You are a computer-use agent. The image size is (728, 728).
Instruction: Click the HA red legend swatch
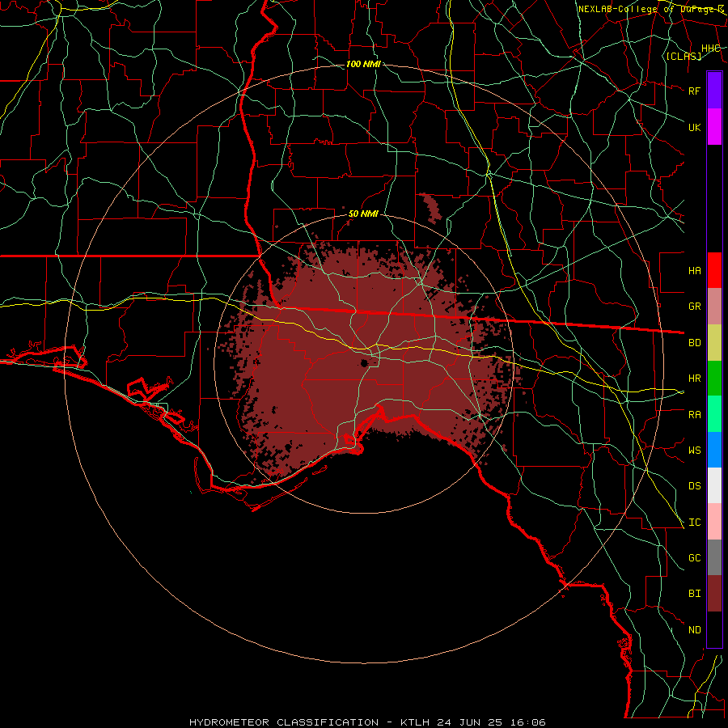pos(714,270)
